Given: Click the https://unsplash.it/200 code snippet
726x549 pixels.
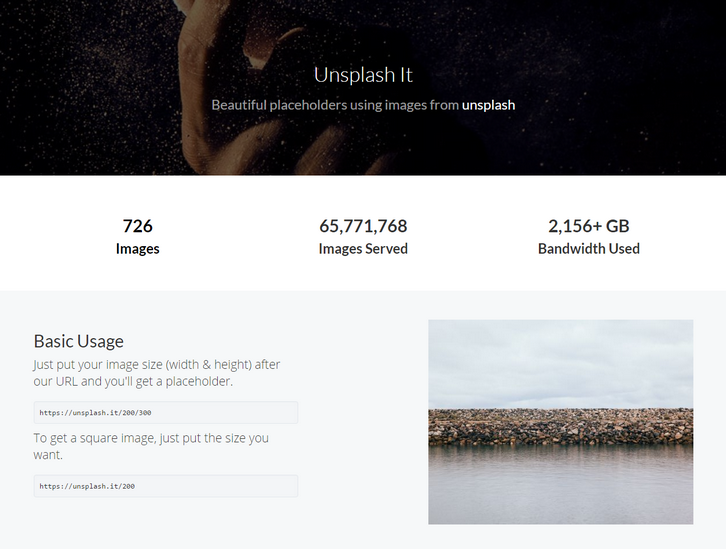Looking at the screenshot, I should pos(88,486).
